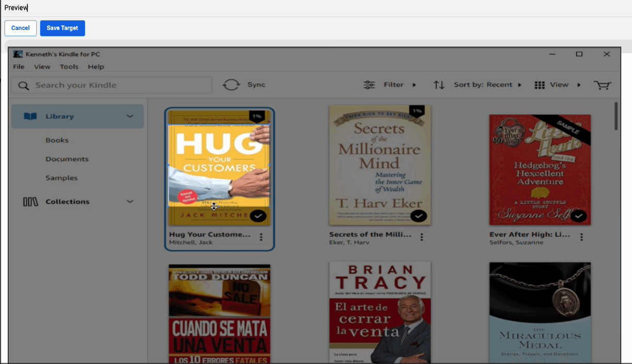
Task: Click the Collections books icon in sidebar
Action: click(30, 202)
